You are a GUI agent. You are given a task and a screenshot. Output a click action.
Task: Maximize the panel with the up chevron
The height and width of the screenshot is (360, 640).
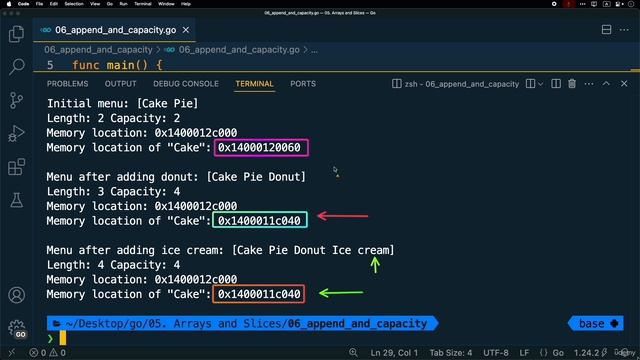click(x=606, y=84)
